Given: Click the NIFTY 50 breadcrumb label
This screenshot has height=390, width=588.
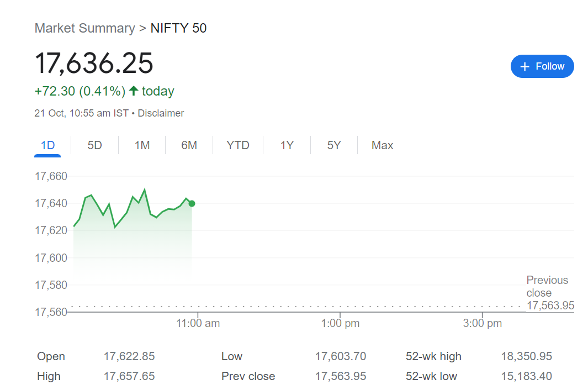Looking at the screenshot, I should point(178,28).
